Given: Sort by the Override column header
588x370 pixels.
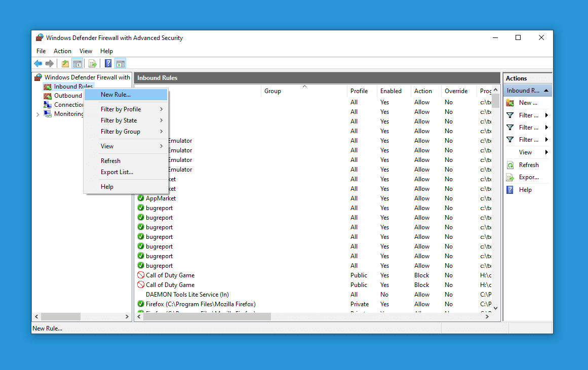Looking at the screenshot, I should click(459, 91).
